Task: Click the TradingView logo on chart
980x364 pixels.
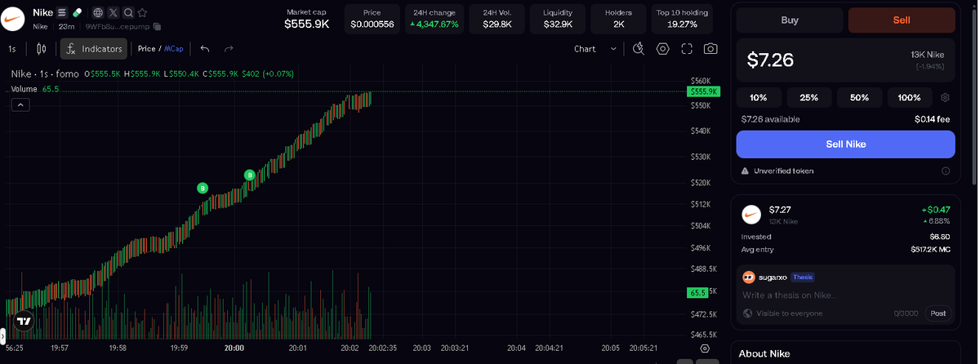Action: tap(24, 321)
